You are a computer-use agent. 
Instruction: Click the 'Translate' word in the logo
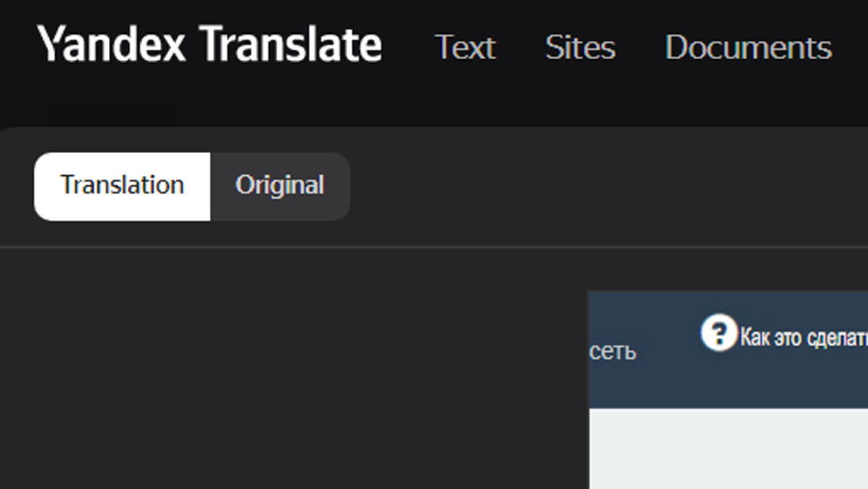[290, 44]
